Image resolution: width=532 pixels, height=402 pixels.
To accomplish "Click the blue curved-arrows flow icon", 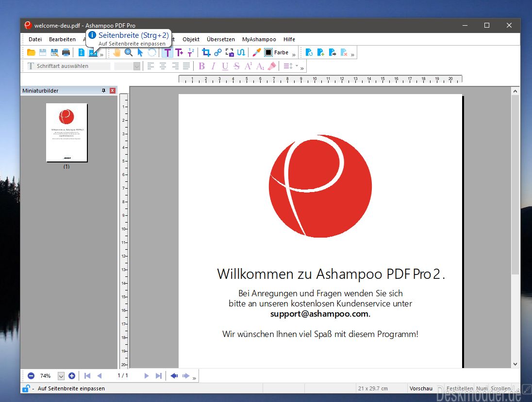I will tap(241, 52).
